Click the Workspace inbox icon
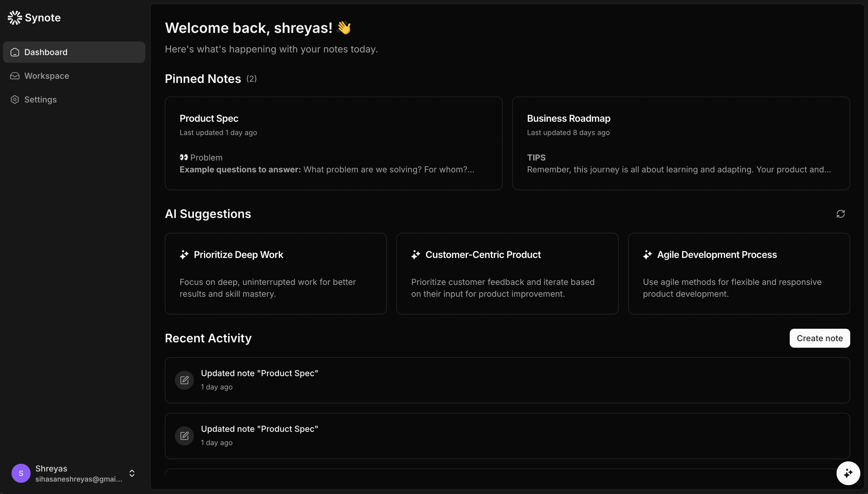This screenshot has height=494, width=868. coord(15,76)
